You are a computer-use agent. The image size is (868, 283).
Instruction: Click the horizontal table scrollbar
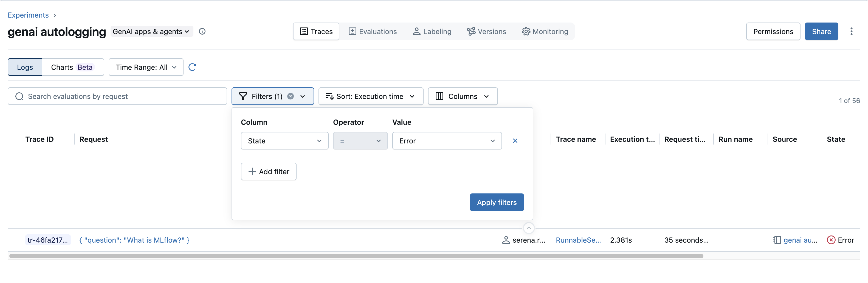[356, 256]
